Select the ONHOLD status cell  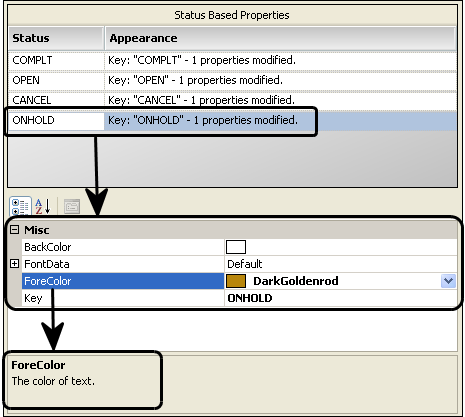coord(56,120)
